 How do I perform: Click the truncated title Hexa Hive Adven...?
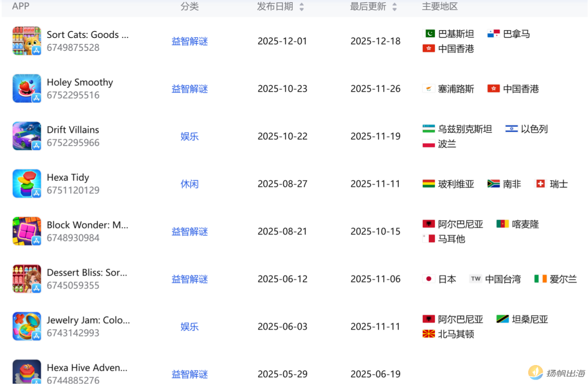click(87, 368)
